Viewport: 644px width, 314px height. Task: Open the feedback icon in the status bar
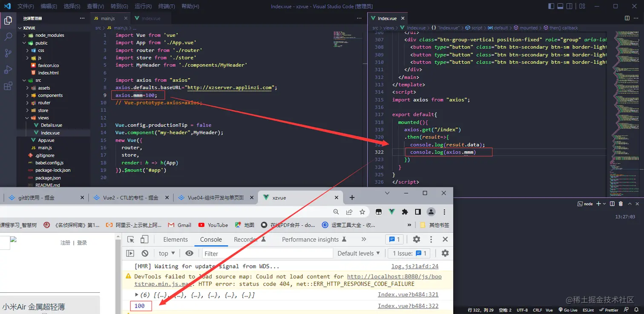pyautogui.click(x=627, y=310)
